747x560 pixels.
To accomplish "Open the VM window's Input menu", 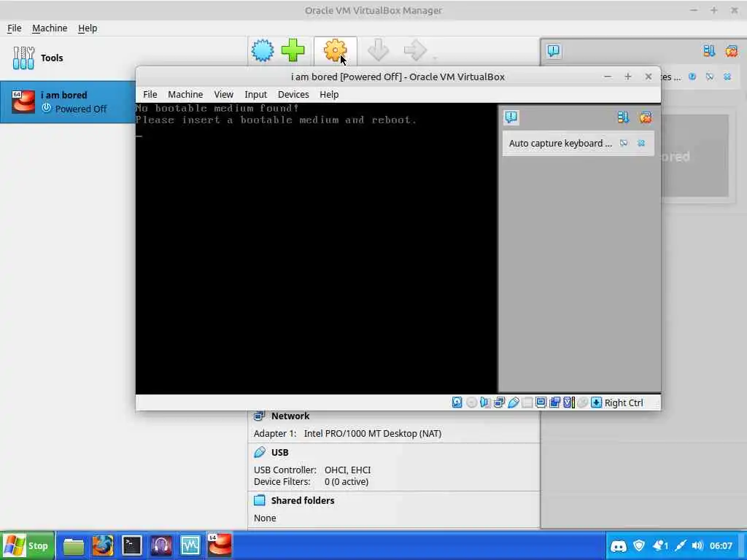I will pos(256,94).
